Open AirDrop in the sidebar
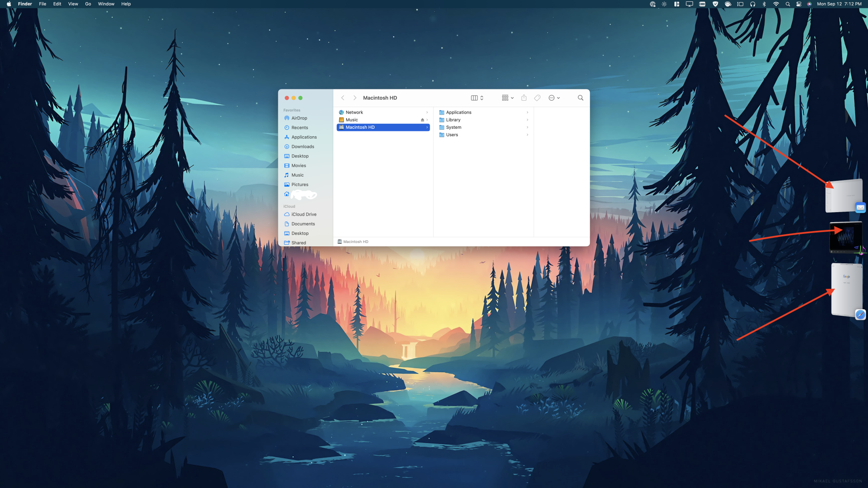Screen dimensions: 868x488 point(299,118)
